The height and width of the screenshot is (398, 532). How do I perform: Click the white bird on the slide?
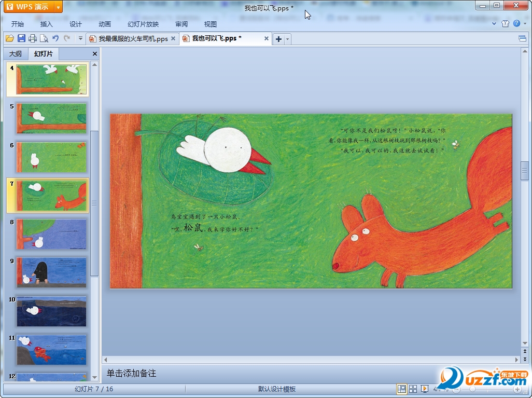(x=223, y=151)
